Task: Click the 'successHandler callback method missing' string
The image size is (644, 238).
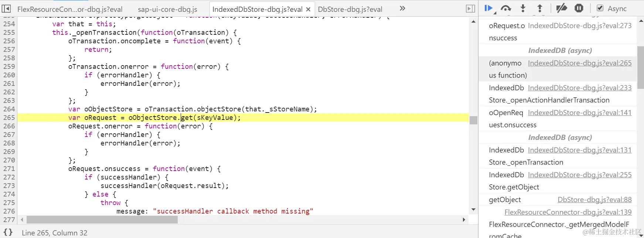Action: (233, 211)
